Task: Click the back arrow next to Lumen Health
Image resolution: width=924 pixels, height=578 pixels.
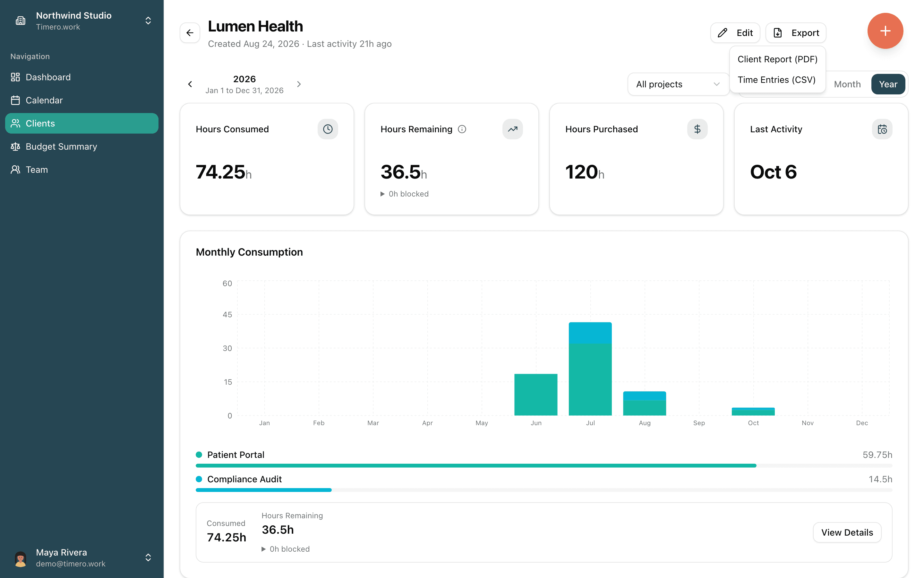Action: 190,33
